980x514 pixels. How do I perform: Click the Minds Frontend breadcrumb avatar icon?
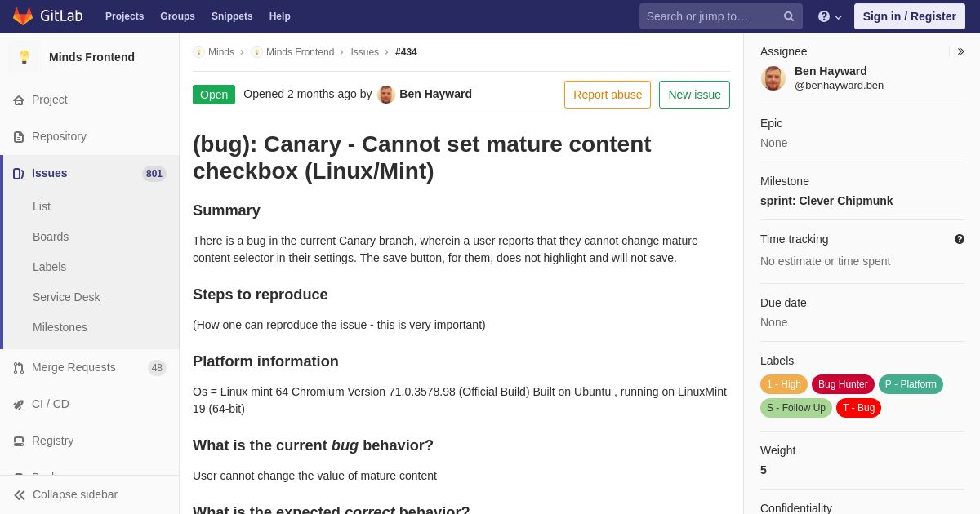[256, 52]
